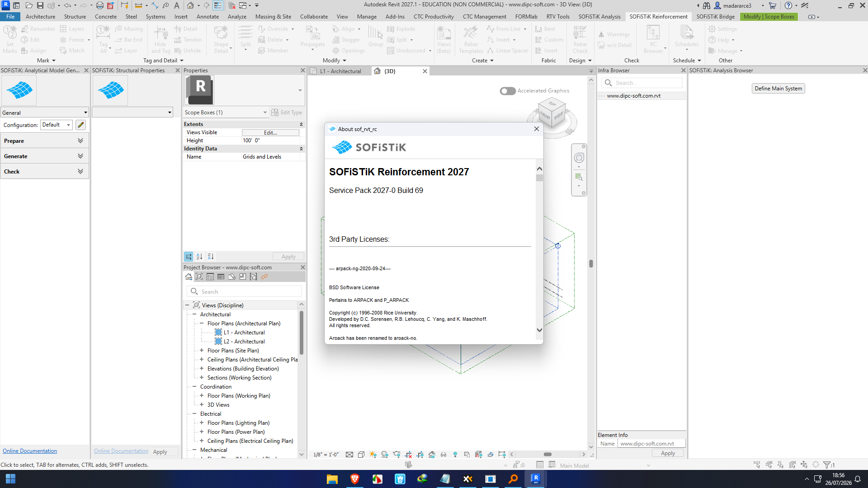The width and height of the screenshot is (868, 488).
Task: Click the Define Main System button
Action: click(778, 89)
